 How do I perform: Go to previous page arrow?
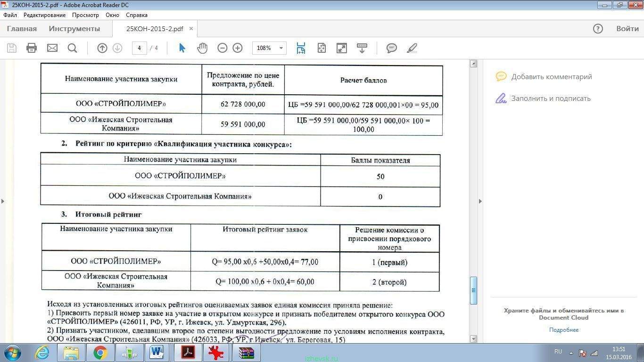point(102,48)
